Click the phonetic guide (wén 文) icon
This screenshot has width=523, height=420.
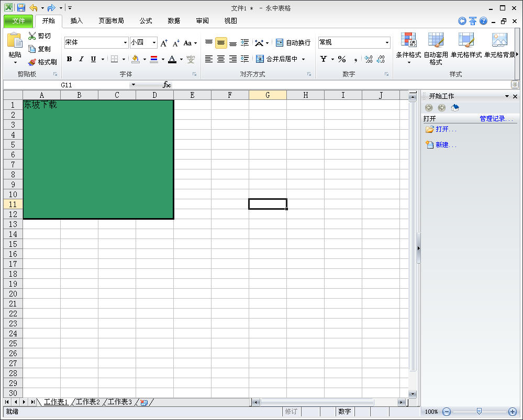coord(191,59)
